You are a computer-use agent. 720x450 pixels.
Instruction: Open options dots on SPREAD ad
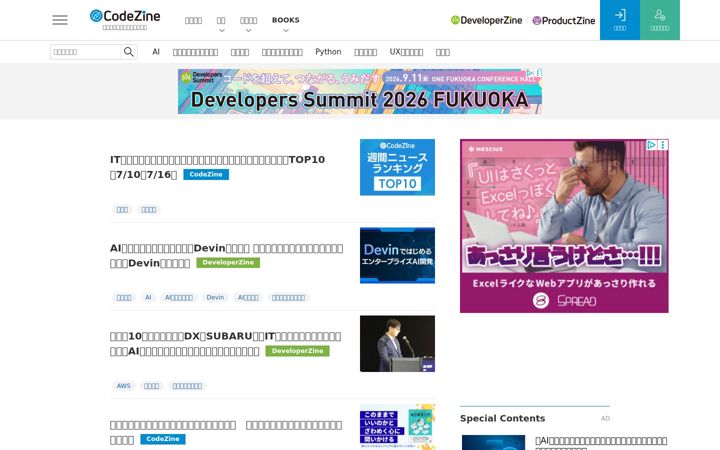[x=663, y=145]
